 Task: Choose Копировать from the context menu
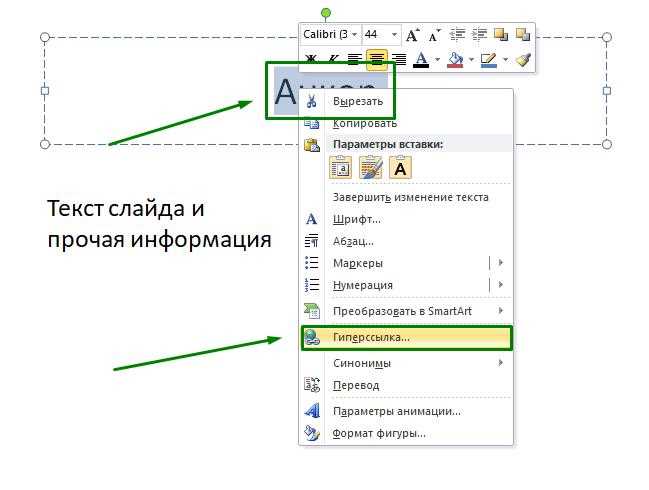point(406,123)
